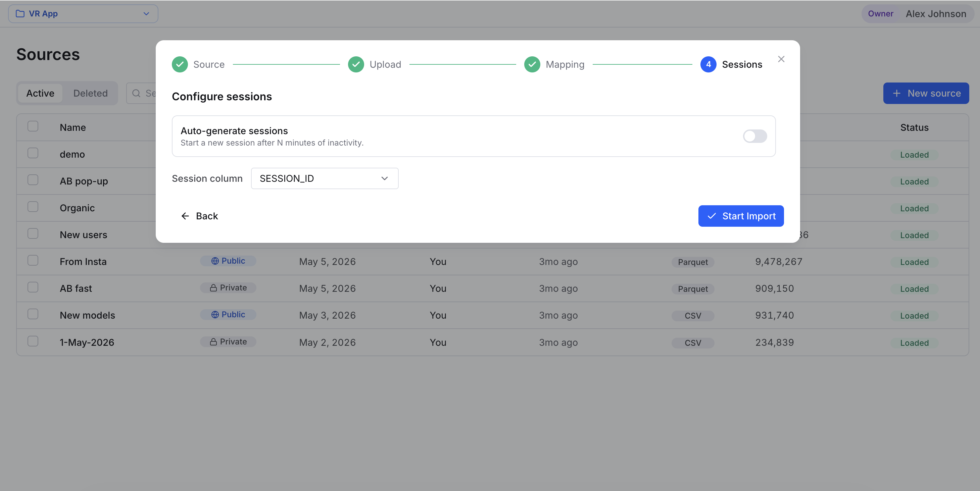Screen dimensions: 980x491
Task: Close the import dialog with X icon
Action: 781,59
